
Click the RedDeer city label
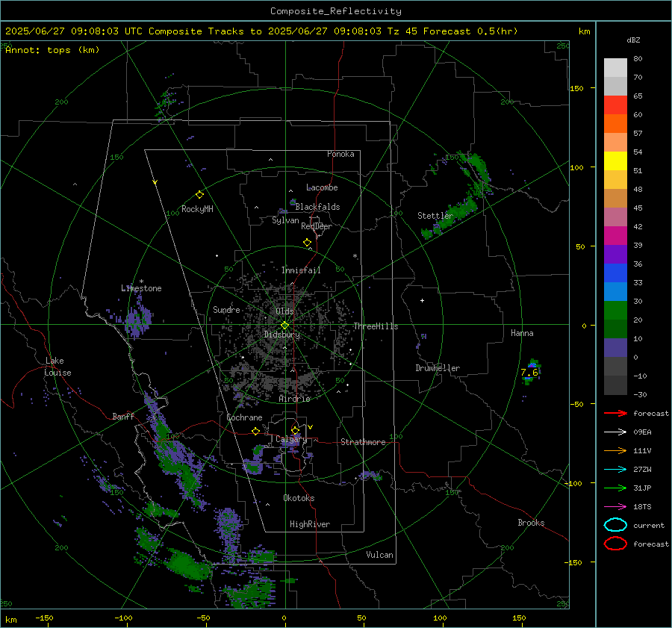[x=317, y=226]
